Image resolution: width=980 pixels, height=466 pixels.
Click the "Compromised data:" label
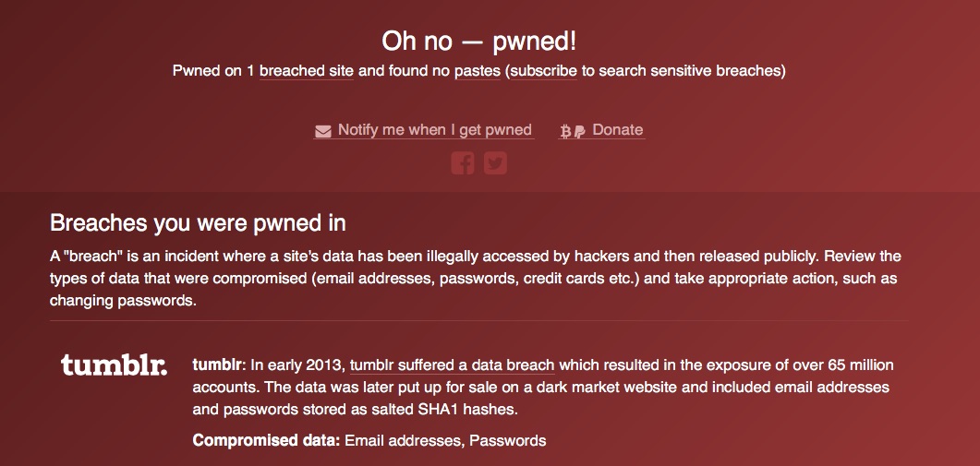[266, 440]
